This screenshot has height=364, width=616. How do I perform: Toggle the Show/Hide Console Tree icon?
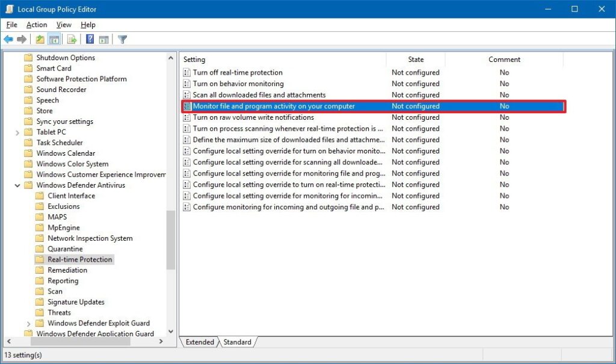(x=54, y=39)
